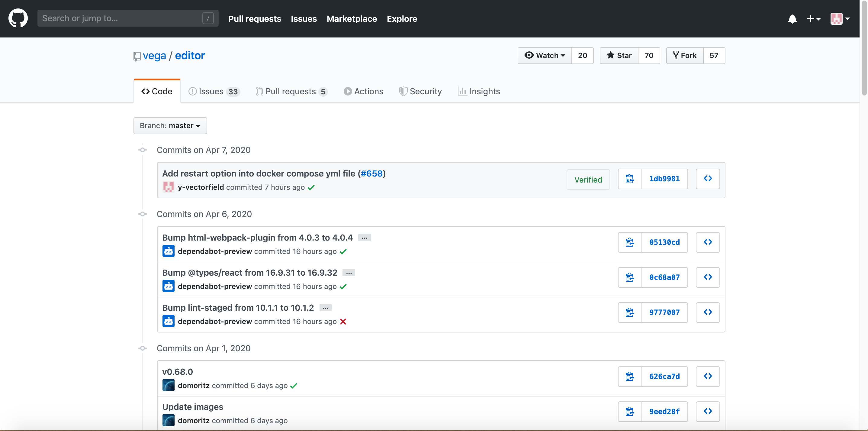Image resolution: width=868 pixels, height=431 pixels.
Task: Click green check on v0.68.0 commit
Action: click(294, 386)
